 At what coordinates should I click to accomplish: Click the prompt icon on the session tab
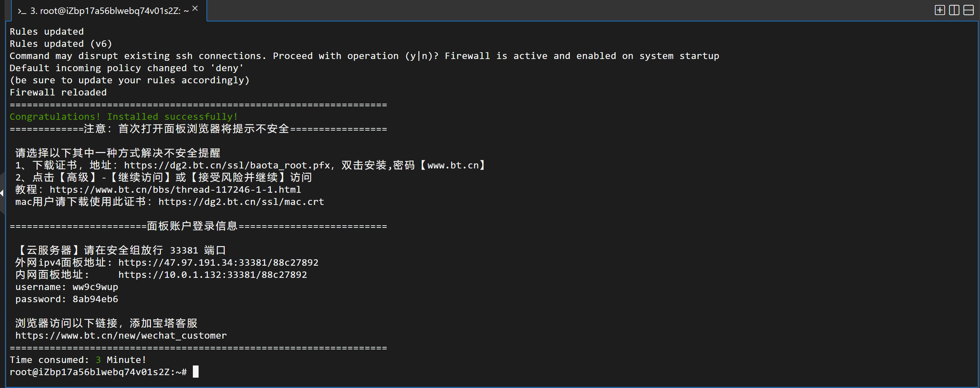point(22,11)
